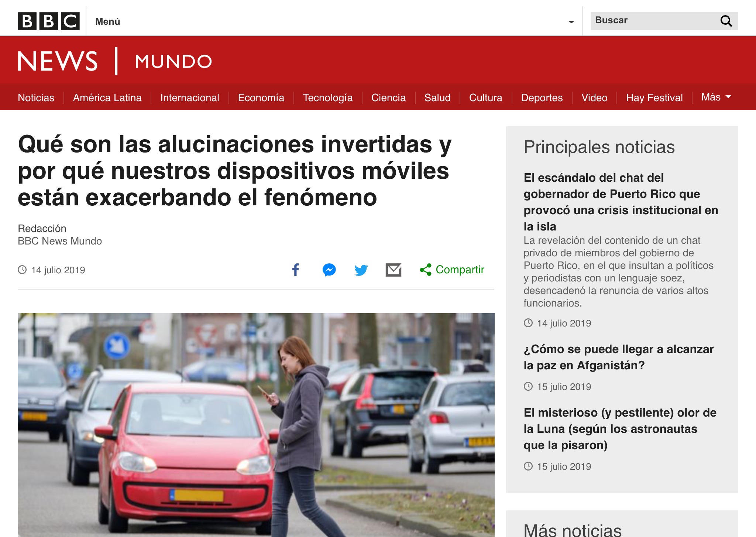
Task: Click the BBC logo
Action: (x=48, y=21)
